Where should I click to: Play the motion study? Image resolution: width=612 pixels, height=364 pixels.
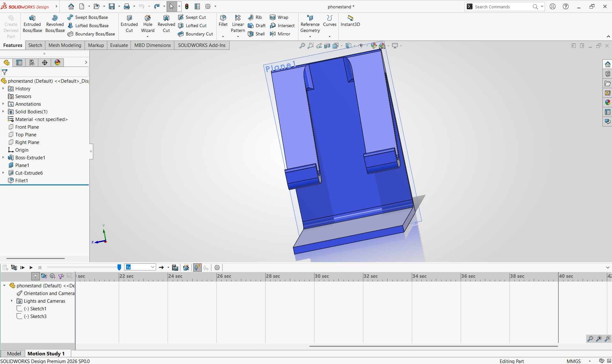(x=31, y=268)
